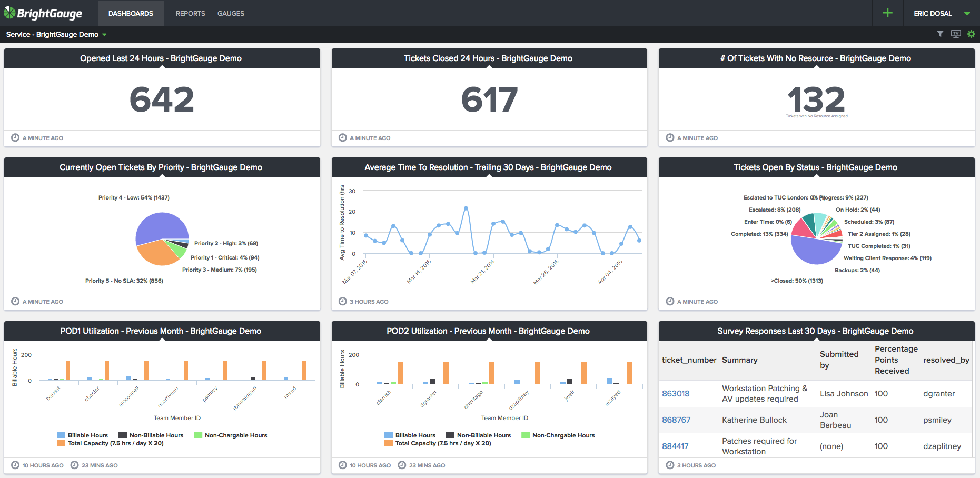Click the 132 no resource tickets number
The image size is (980, 478).
pyautogui.click(x=816, y=99)
